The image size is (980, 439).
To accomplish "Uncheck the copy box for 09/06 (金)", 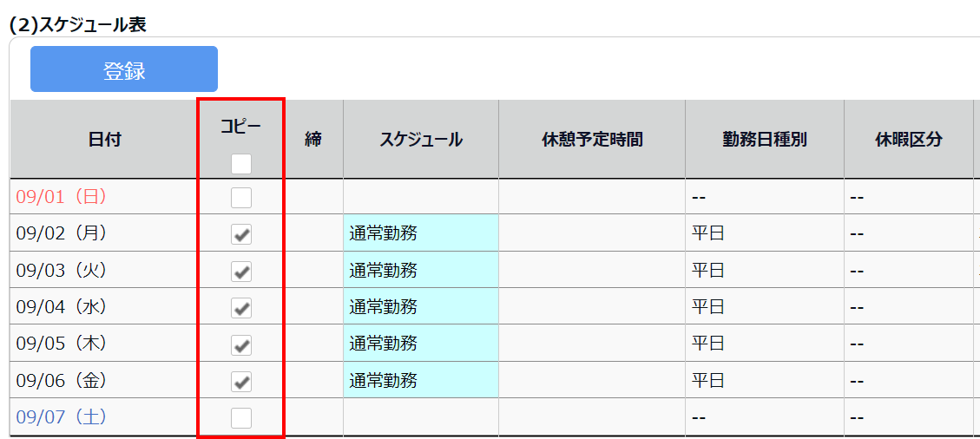I will click(241, 382).
